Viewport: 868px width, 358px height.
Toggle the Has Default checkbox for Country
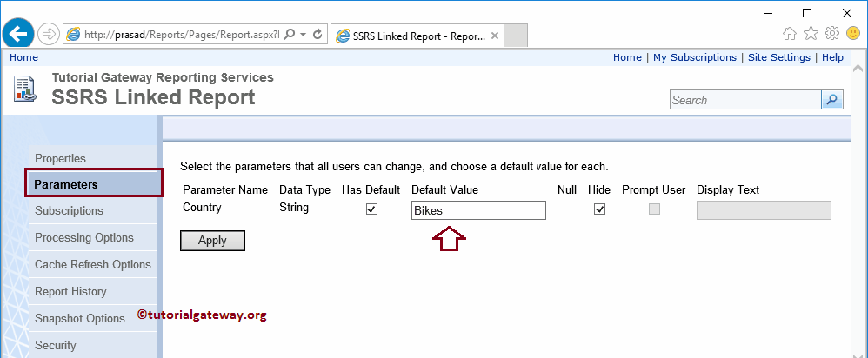click(372, 209)
